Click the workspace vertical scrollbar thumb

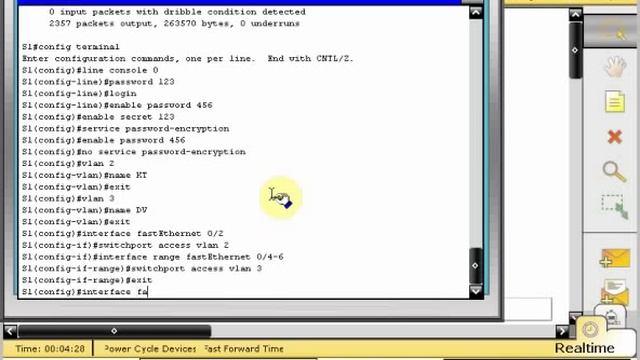pyautogui.click(x=576, y=50)
